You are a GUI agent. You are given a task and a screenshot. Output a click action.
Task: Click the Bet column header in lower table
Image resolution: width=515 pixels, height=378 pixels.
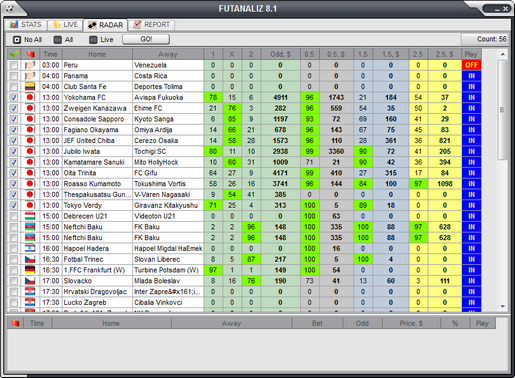[317, 323]
